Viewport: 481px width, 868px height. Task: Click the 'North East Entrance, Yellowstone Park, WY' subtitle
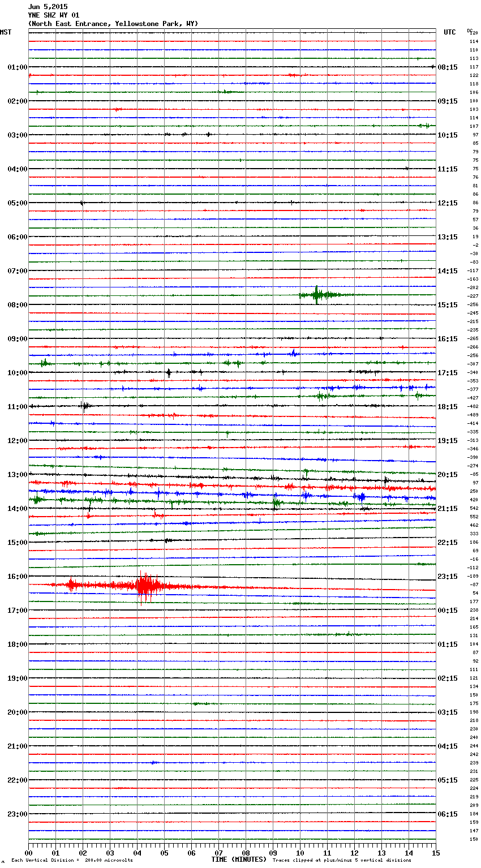(x=113, y=24)
